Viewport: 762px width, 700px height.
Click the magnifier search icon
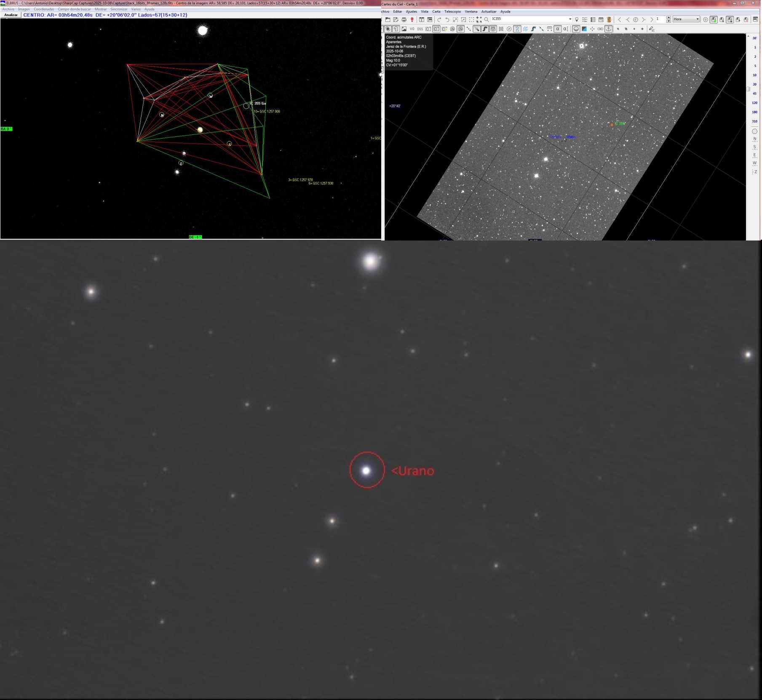487,19
